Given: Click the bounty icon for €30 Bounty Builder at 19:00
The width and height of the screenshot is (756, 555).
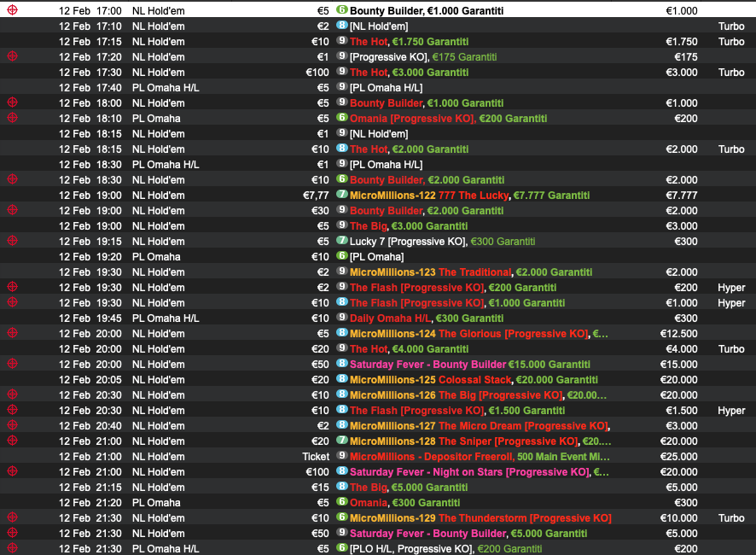Looking at the screenshot, I should 13,209.
